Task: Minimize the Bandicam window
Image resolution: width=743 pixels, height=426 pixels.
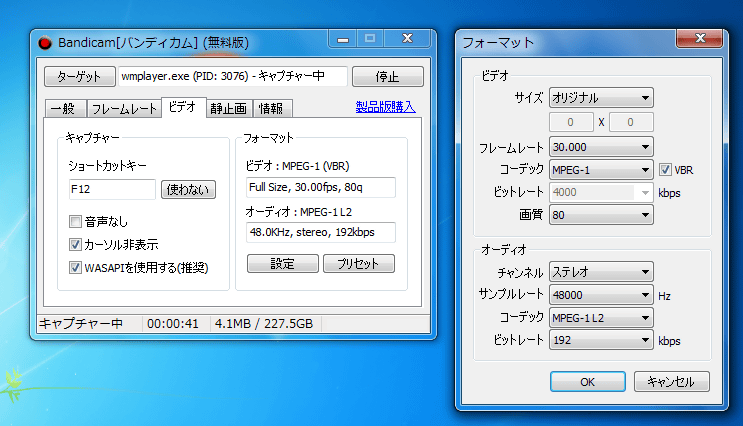Action: (343, 39)
